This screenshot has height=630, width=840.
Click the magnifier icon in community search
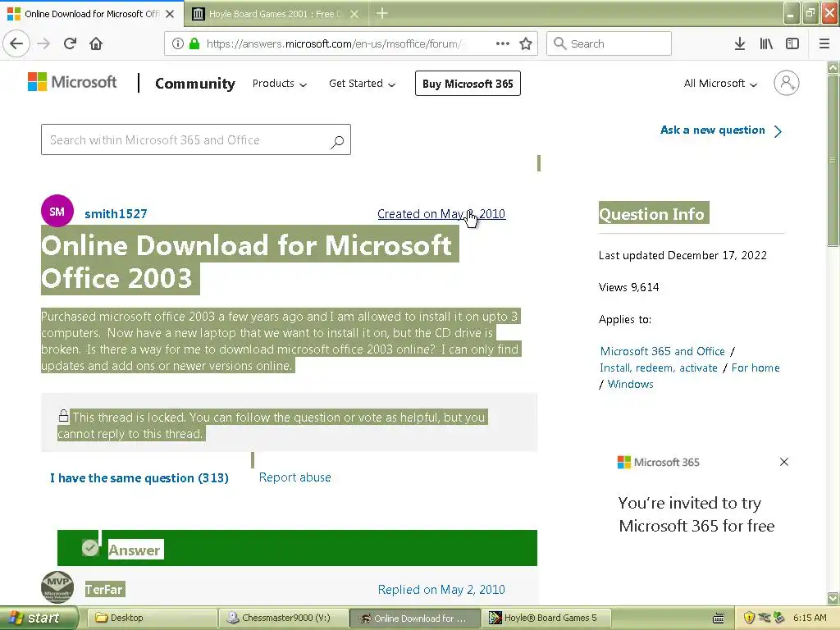pos(337,141)
